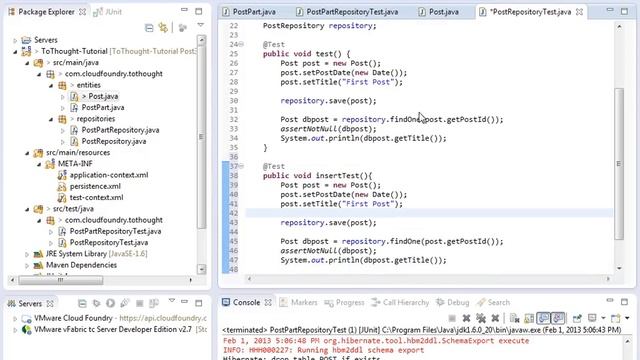640x360 pixels.
Task: Open the Search tab
Action: pos(493,302)
